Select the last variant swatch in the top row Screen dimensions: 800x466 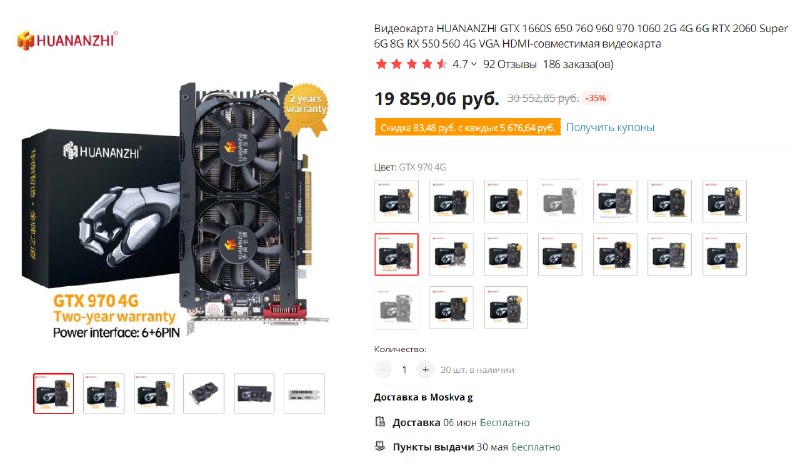(724, 201)
